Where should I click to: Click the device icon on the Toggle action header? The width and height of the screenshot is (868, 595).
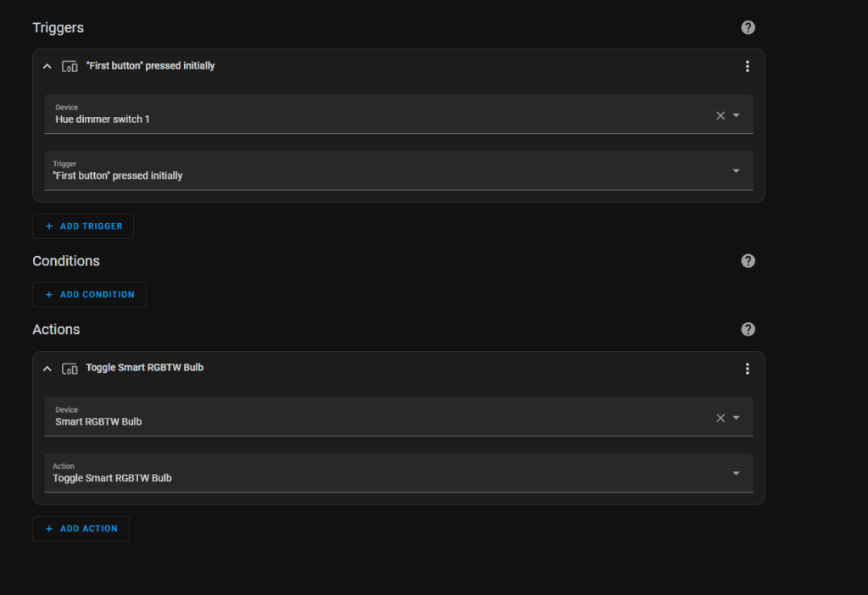pyautogui.click(x=70, y=369)
